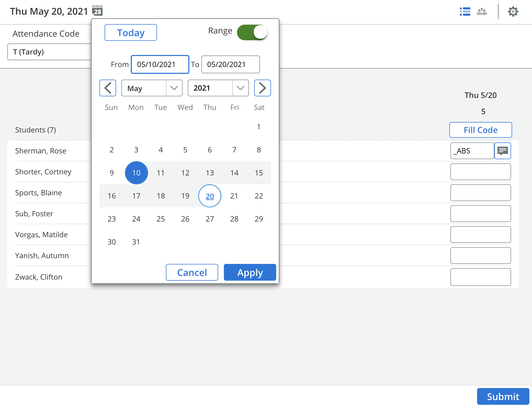This screenshot has height=410, width=532.
Task: Open the settings gear
Action: click(x=513, y=12)
